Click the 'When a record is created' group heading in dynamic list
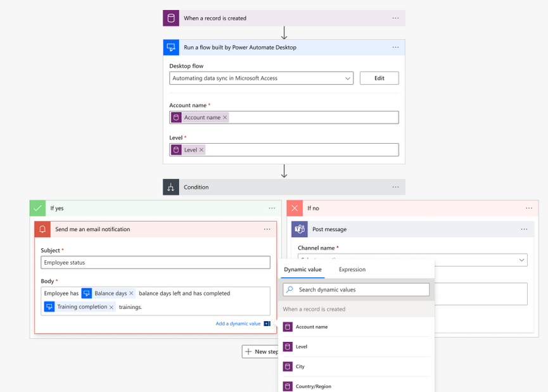 pos(314,309)
